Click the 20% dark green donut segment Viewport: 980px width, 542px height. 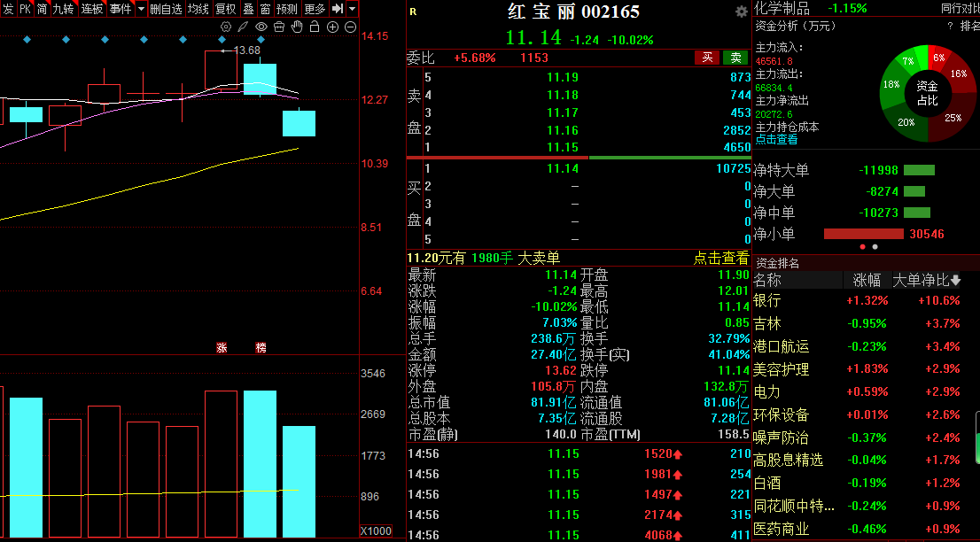[907, 124]
